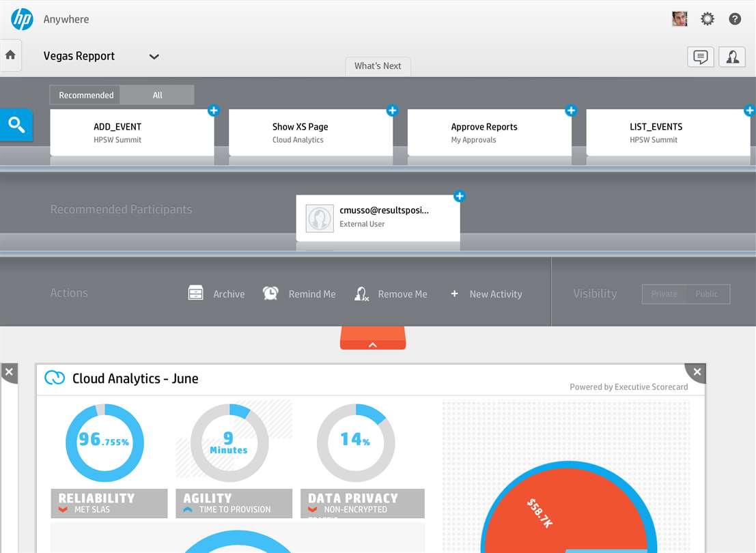Click the DATA PRIVACY Non-Encrypted label
The image size is (756, 553).
[x=363, y=503]
